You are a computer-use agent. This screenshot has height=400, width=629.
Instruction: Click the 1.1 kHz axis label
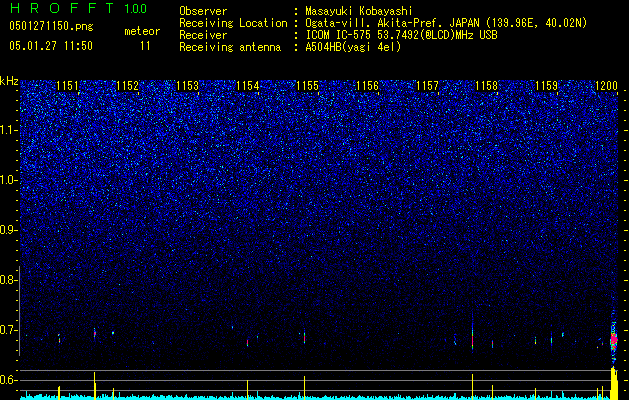pyautogui.click(x=9, y=130)
